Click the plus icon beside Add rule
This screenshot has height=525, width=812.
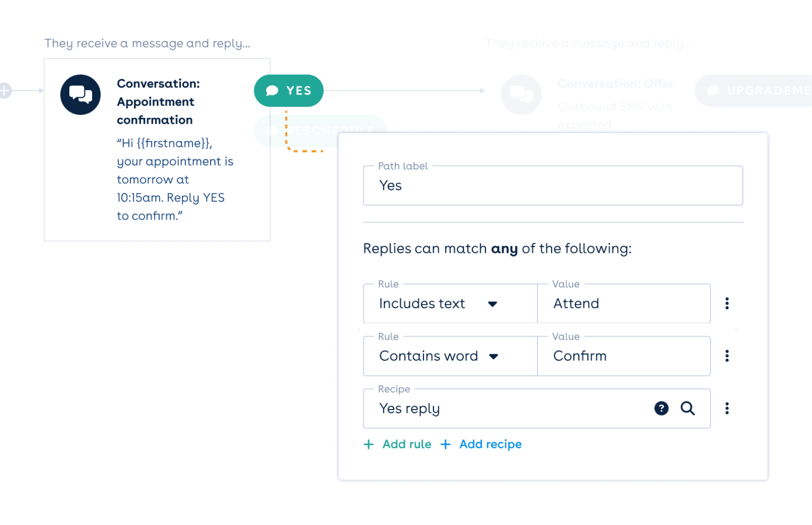369,444
